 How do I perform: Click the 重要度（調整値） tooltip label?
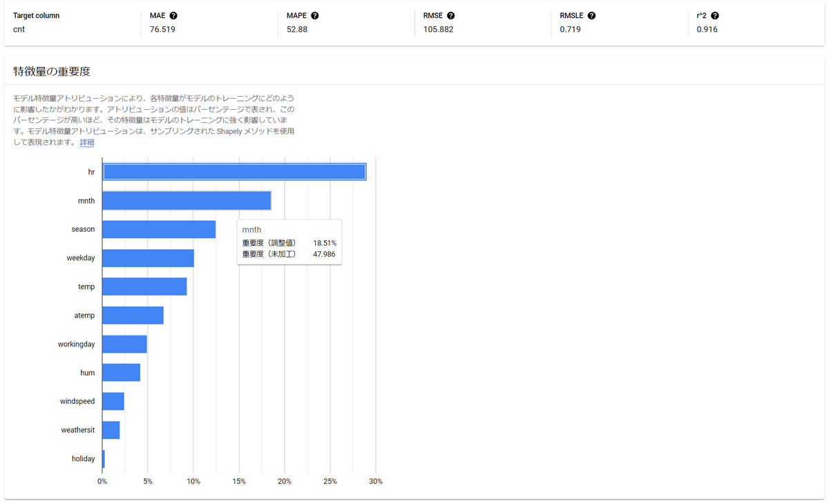tap(269, 244)
